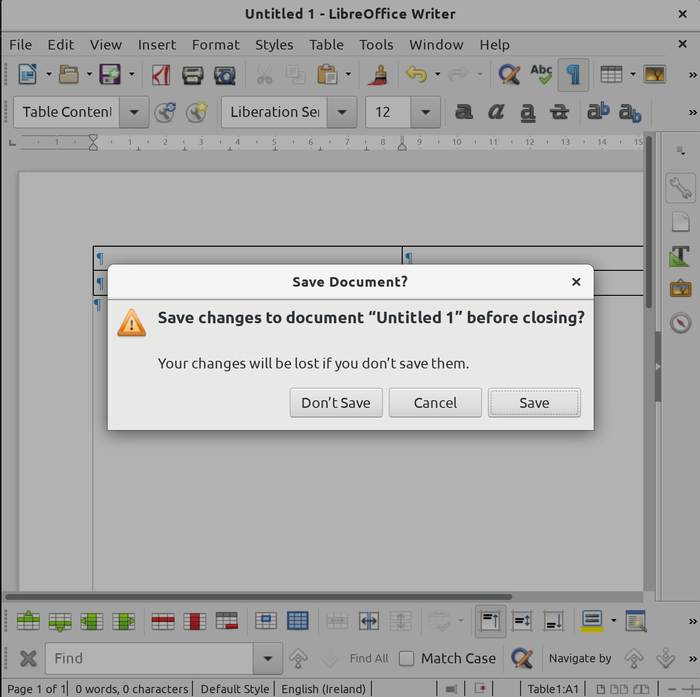Click the Abc spelling check icon
The width and height of the screenshot is (700, 697).
541,74
